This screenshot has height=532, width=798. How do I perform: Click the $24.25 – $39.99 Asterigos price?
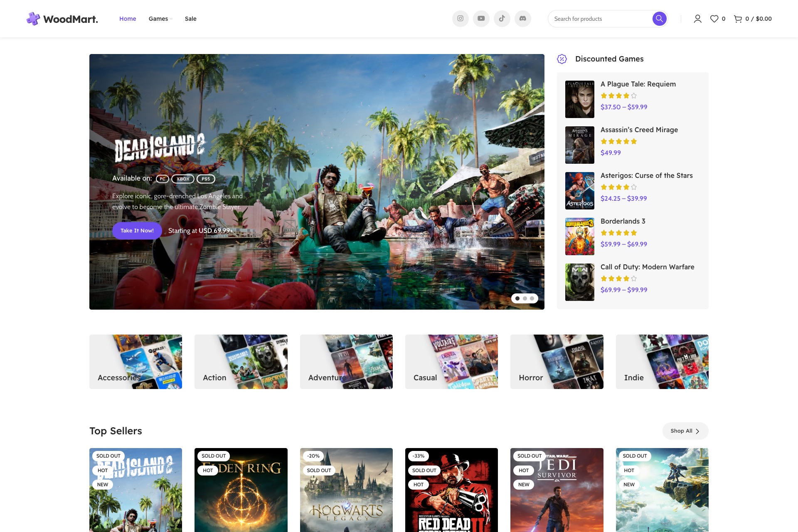tap(624, 198)
